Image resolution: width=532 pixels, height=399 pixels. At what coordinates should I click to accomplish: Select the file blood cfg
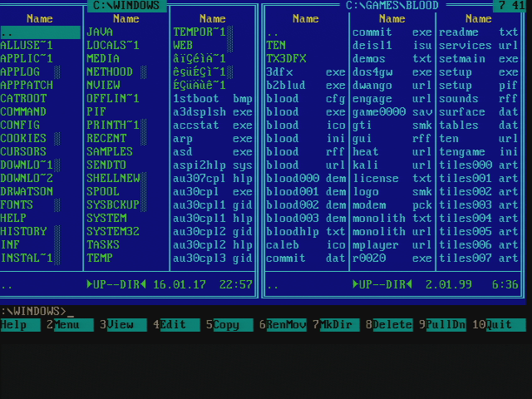(x=306, y=98)
